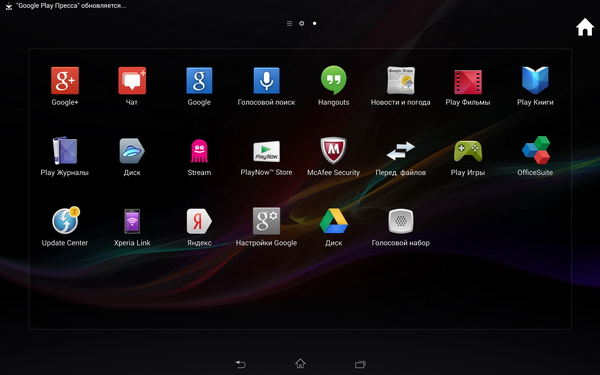
Task: Open the Google Play Пресса update notification
Action: point(66,6)
